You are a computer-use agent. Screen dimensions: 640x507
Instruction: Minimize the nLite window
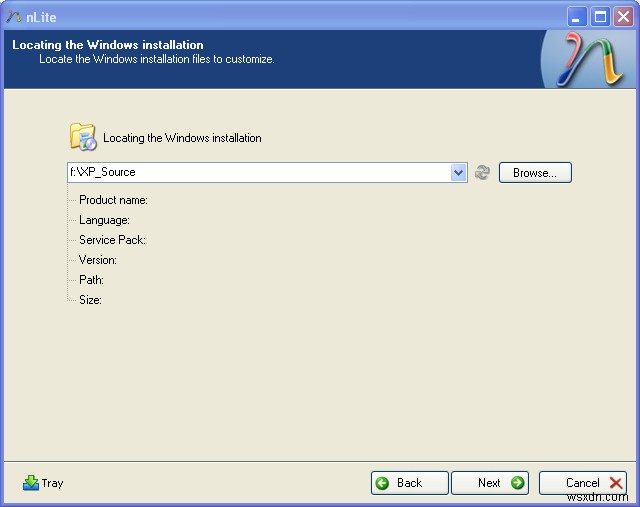(577, 17)
